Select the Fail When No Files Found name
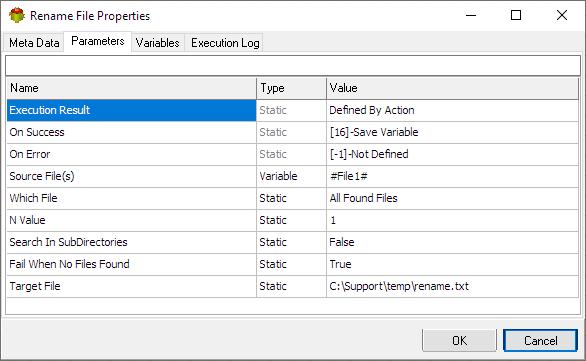The image size is (586, 361). click(x=132, y=265)
